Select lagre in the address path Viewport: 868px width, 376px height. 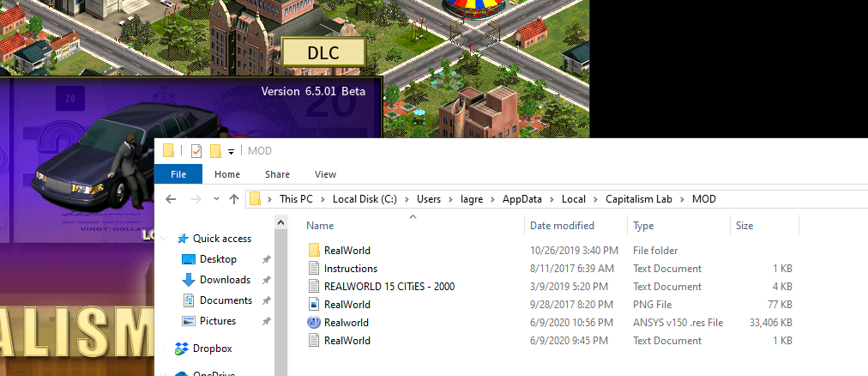[473, 199]
